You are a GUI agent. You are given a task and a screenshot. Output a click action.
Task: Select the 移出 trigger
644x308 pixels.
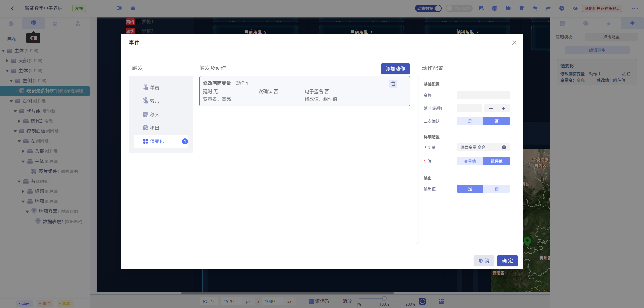click(x=161, y=128)
